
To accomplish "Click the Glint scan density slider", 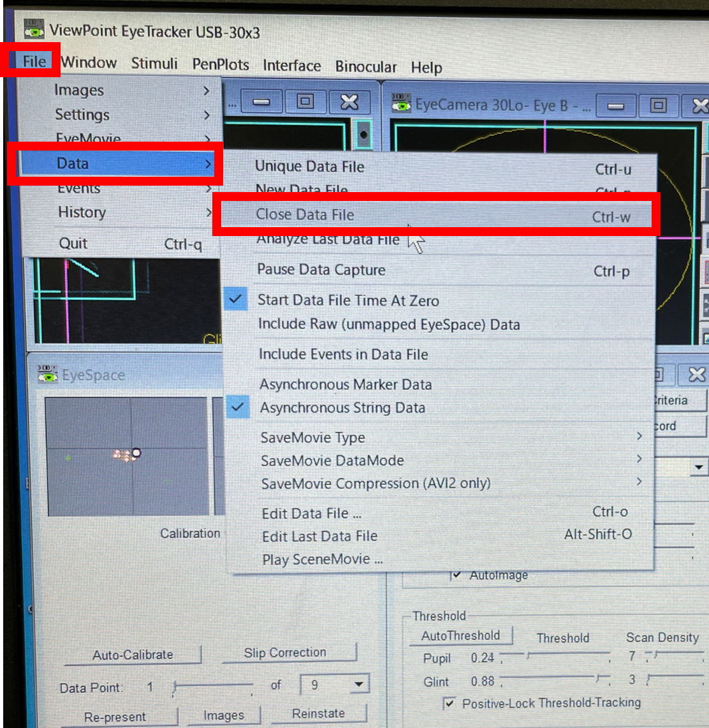I will pyautogui.click(x=676, y=678).
